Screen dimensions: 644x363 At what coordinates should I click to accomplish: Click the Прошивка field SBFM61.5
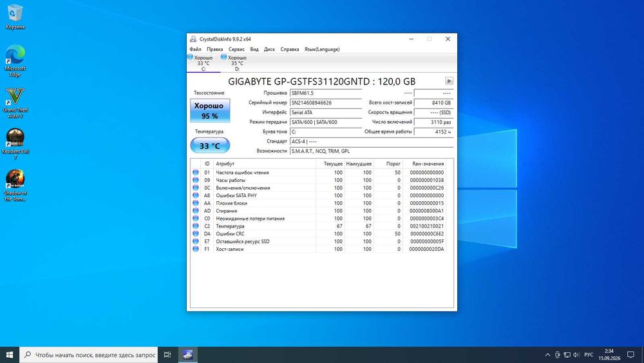(x=325, y=93)
